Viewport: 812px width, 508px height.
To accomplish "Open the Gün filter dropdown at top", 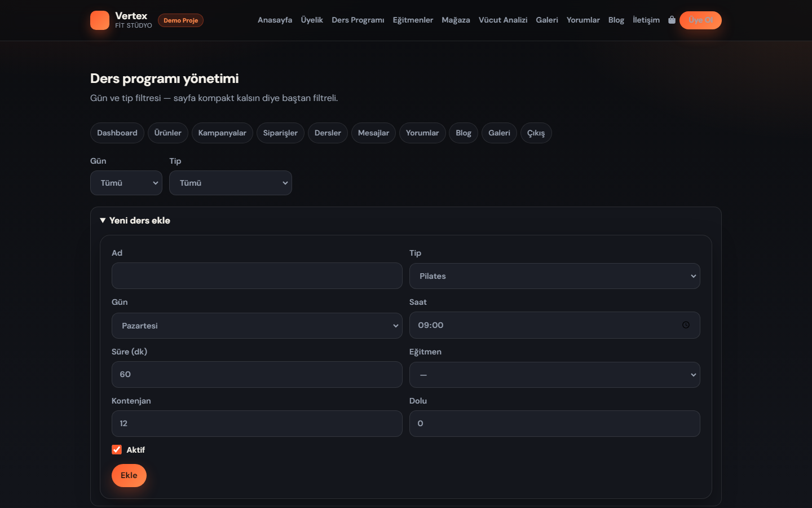I will click(x=126, y=183).
